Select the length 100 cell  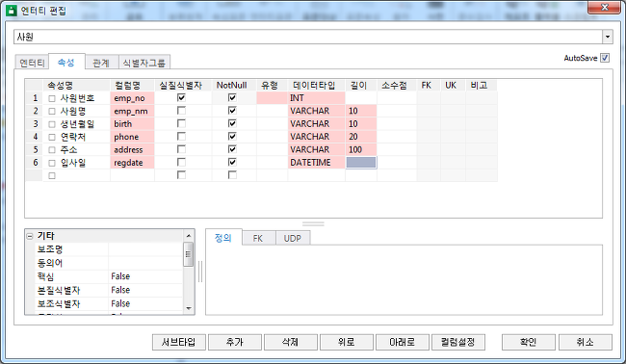[361, 149]
